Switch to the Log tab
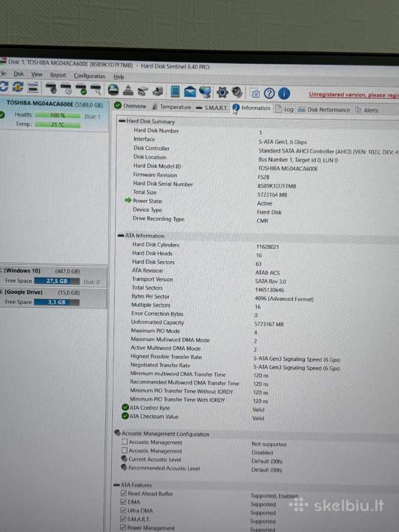Viewport: 399px width, 532px height. [x=284, y=109]
